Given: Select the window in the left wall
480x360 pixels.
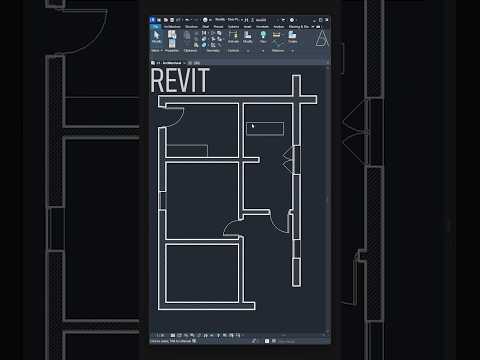Looking at the screenshot, I should click(162, 200).
